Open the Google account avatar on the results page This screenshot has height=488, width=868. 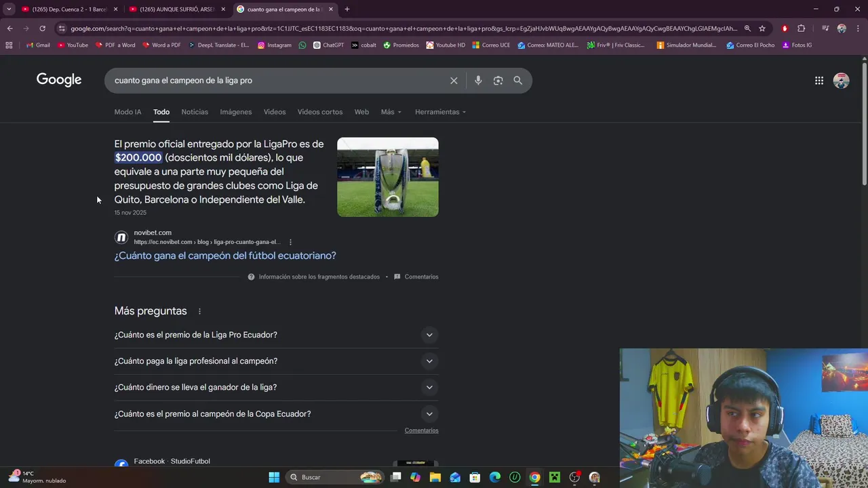pos(842,81)
